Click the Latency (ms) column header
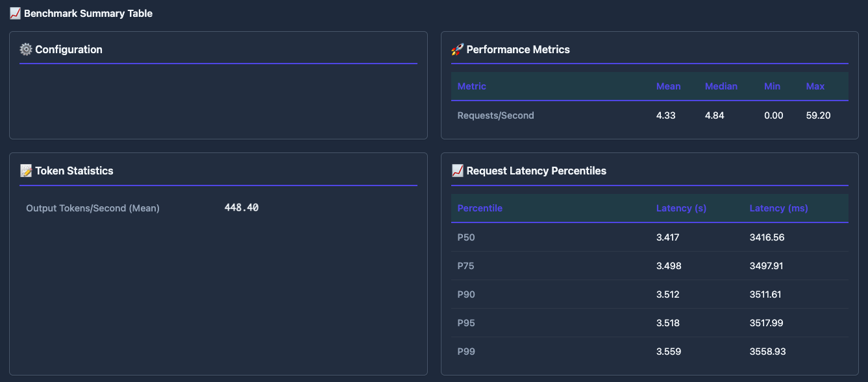This screenshot has height=382, width=868. pyautogui.click(x=778, y=208)
